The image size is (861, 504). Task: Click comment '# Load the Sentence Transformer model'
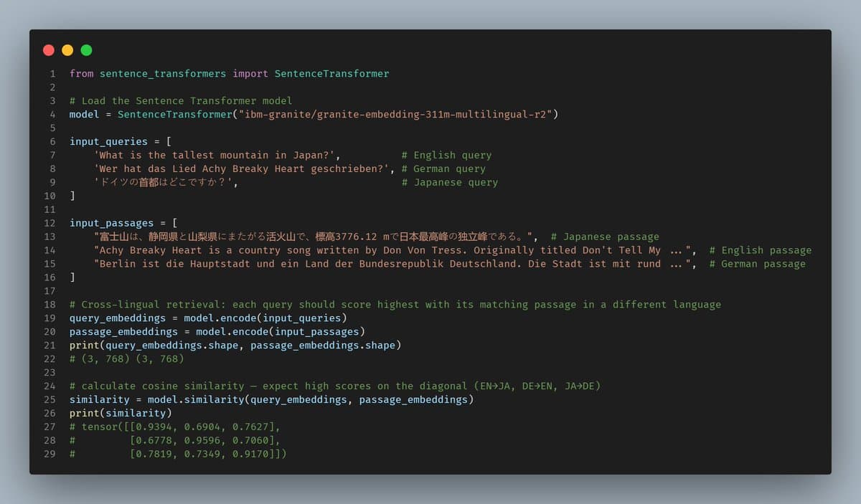point(181,100)
